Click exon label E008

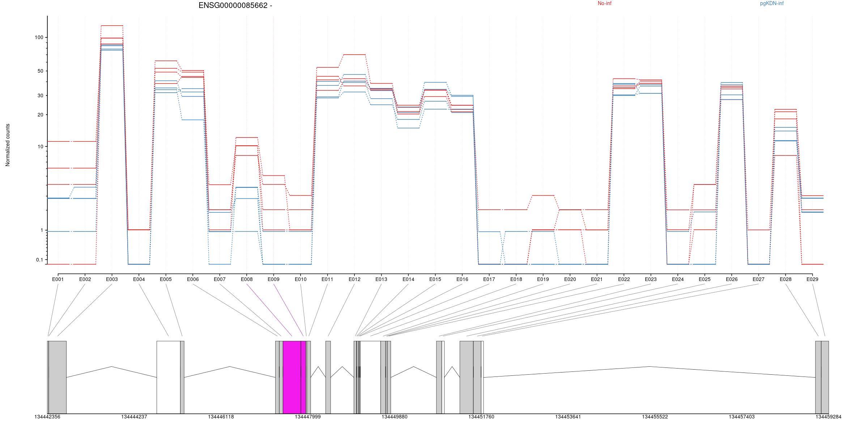247,279
